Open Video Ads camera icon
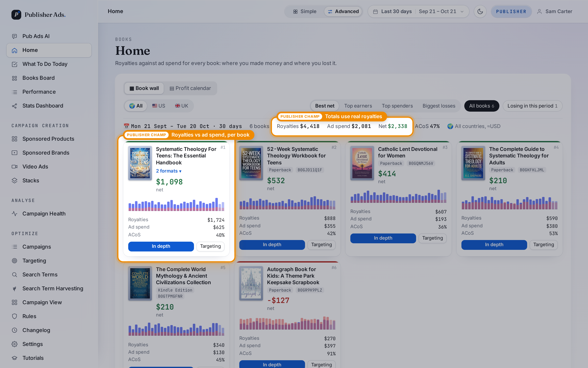This screenshot has width=588, height=368. pyautogui.click(x=14, y=166)
